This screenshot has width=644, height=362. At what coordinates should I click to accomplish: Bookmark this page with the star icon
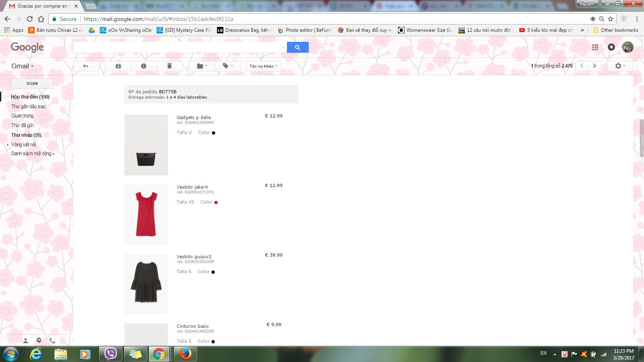click(x=611, y=19)
